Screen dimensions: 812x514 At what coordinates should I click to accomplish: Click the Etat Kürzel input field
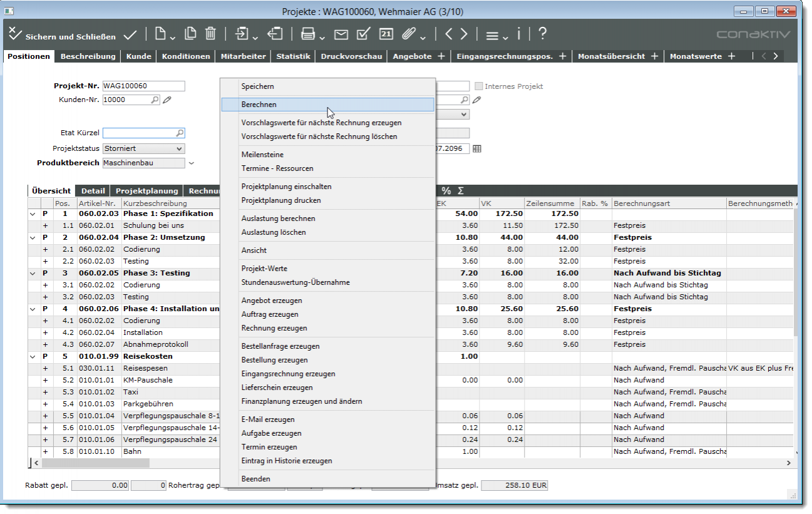click(139, 133)
